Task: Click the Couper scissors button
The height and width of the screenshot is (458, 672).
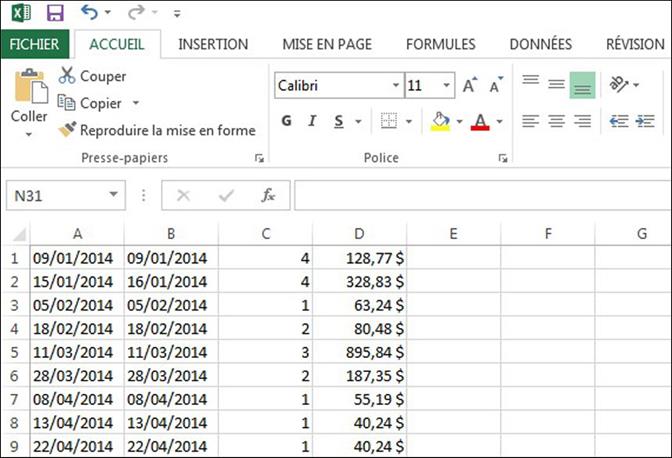Action: click(92, 76)
